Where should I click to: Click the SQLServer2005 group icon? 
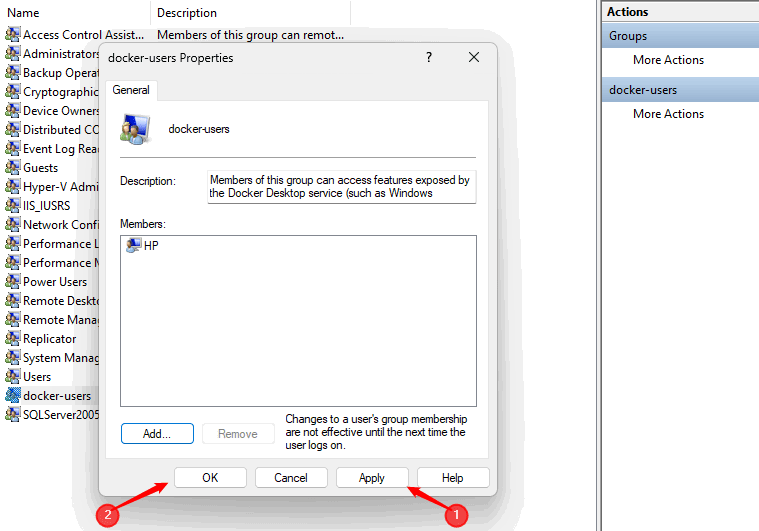pyautogui.click(x=13, y=415)
